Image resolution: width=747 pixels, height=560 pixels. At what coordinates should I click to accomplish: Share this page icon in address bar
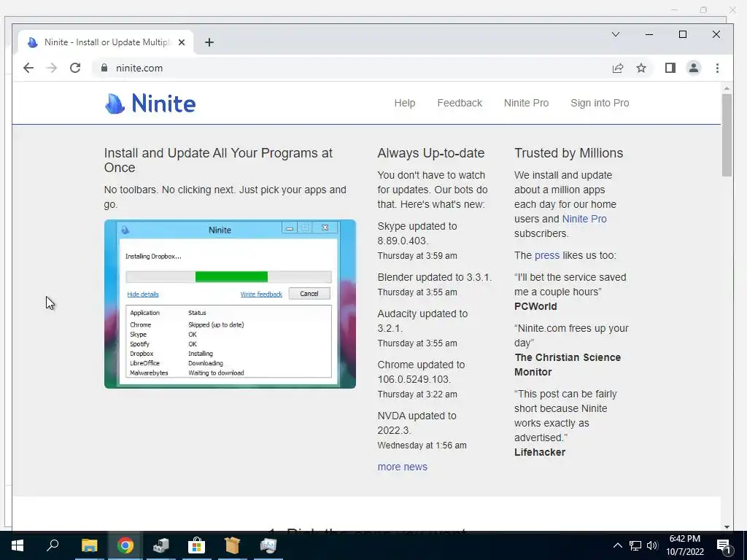click(618, 68)
